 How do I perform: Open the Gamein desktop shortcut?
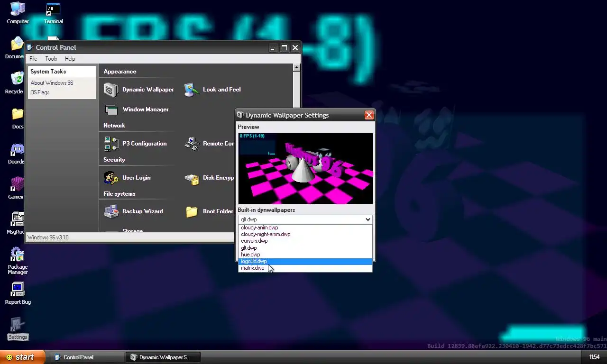coord(16,188)
